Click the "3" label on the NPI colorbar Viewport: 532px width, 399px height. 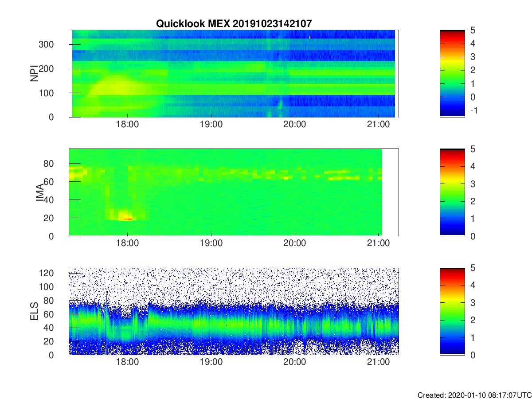click(x=473, y=57)
